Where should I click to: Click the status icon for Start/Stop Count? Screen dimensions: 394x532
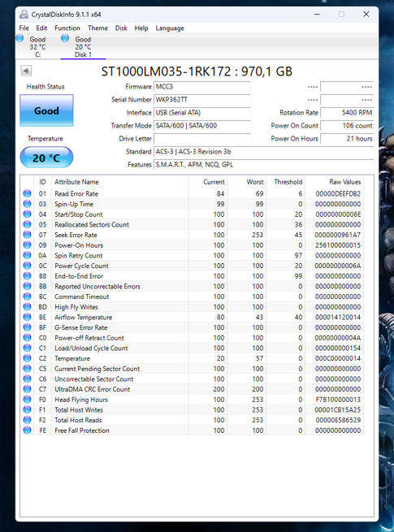(x=27, y=214)
